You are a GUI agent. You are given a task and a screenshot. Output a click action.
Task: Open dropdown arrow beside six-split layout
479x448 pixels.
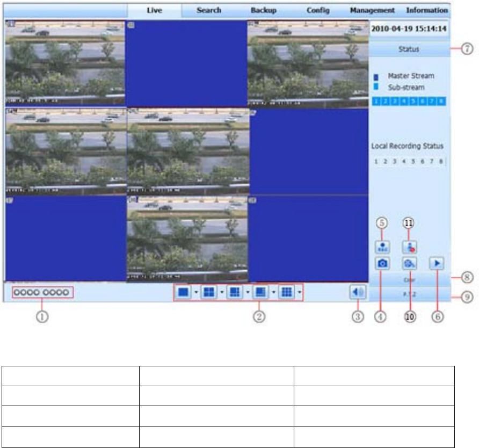coord(248,292)
